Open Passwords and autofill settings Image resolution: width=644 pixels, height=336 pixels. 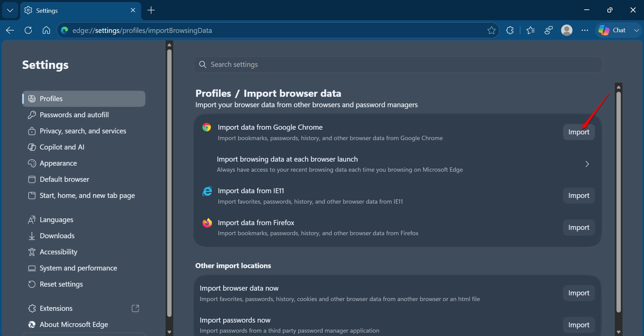click(x=84, y=115)
